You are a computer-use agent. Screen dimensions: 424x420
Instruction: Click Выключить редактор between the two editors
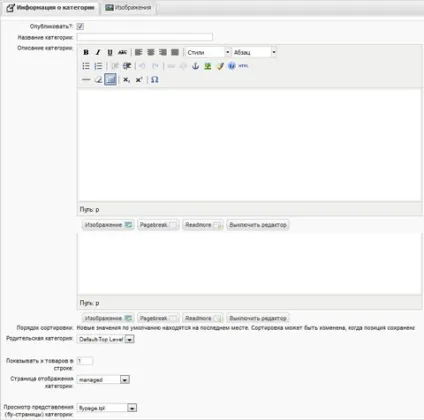click(258, 225)
